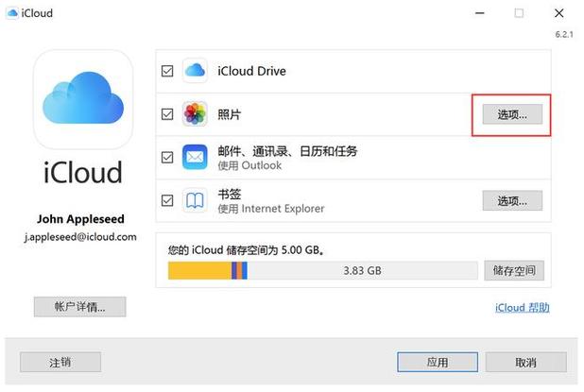Click the iCloud Drive cloud icon
Screen dimensions: 584x392
[x=195, y=70]
